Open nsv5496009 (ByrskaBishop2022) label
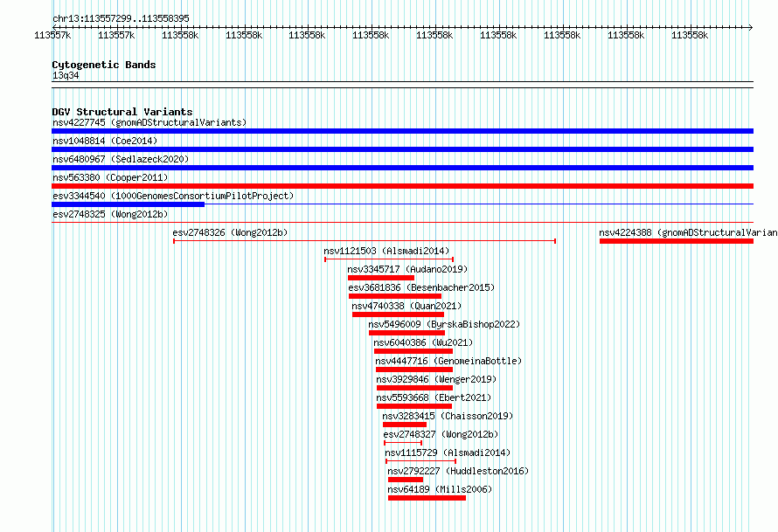This screenshot has height=532, width=778. 444,324
